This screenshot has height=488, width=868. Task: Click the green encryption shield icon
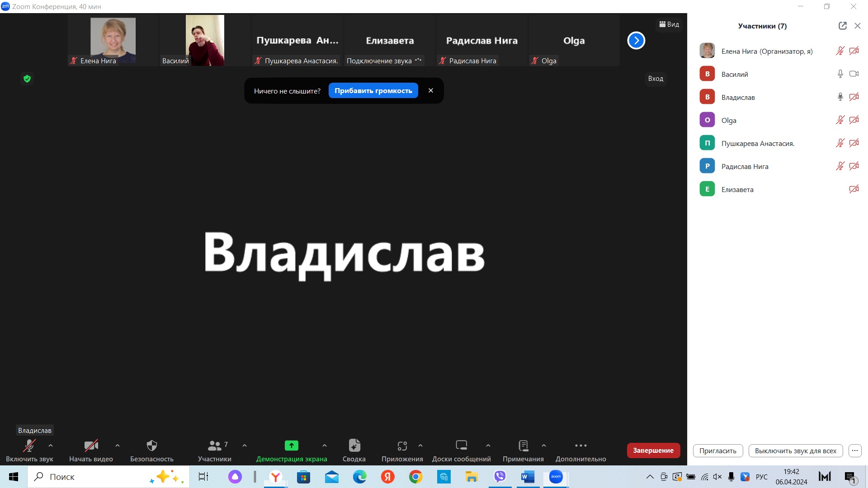(27, 79)
